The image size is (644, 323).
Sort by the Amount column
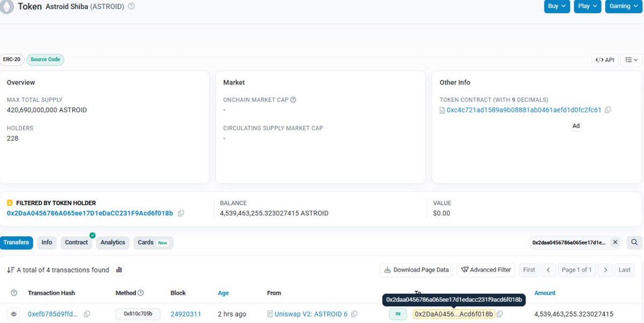coord(545,293)
